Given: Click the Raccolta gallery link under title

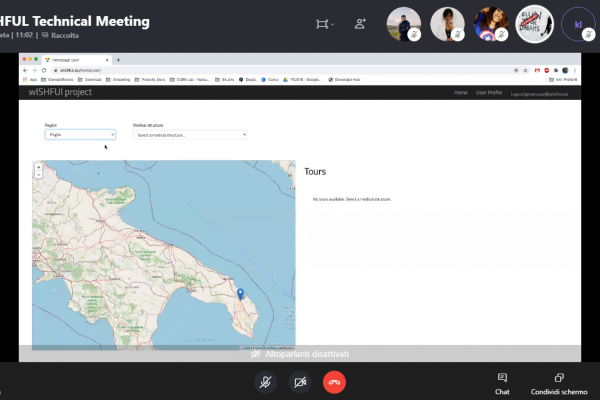Looking at the screenshot, I should point(60,35).
